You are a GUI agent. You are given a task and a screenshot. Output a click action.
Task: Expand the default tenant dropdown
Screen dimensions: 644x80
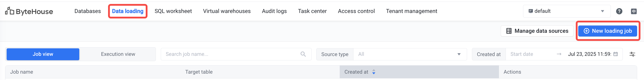click(567, 11)
